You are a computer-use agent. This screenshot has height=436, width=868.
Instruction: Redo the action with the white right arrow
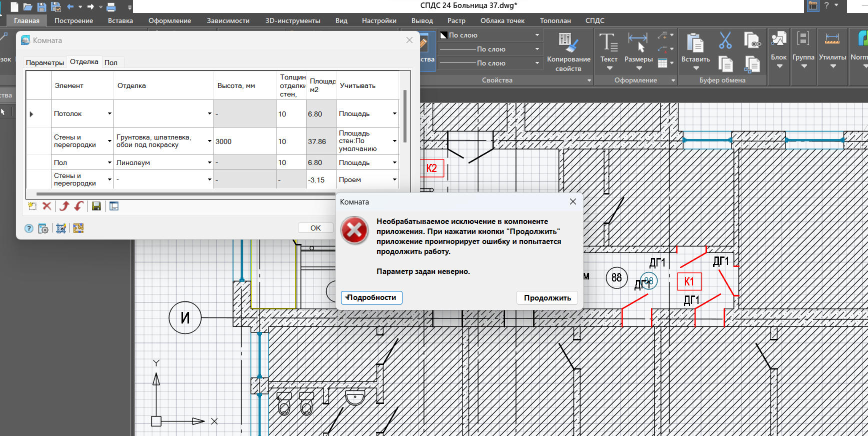coord(90,6)
